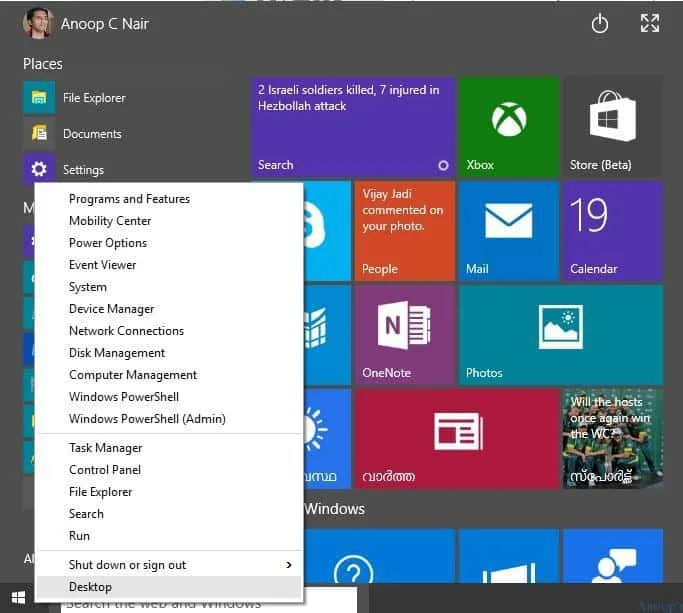Viewport: 683px width, 613px height.
Task: Open Control Panel from the menu
Action: pyautogui.click(x=104, y=470)
